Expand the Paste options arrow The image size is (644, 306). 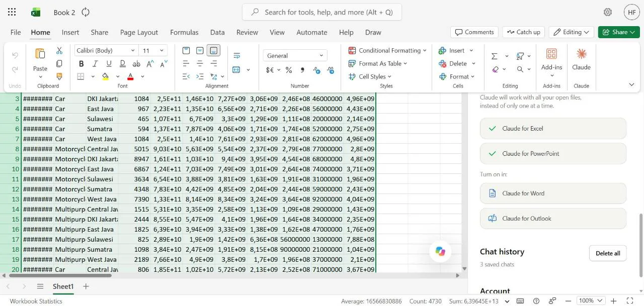pyautogui.click(x=40, y=77)
